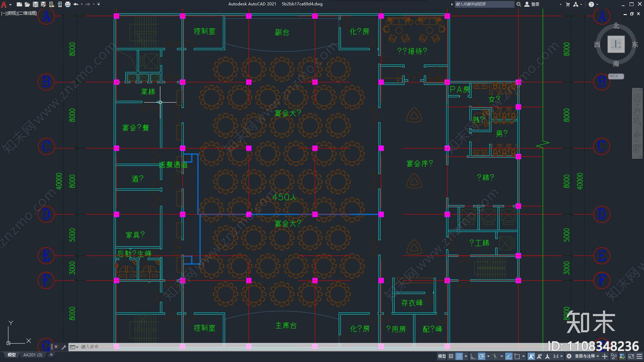Toggle drawing grid display
Screen dimensions: 644x362
(x=451, y=356)
